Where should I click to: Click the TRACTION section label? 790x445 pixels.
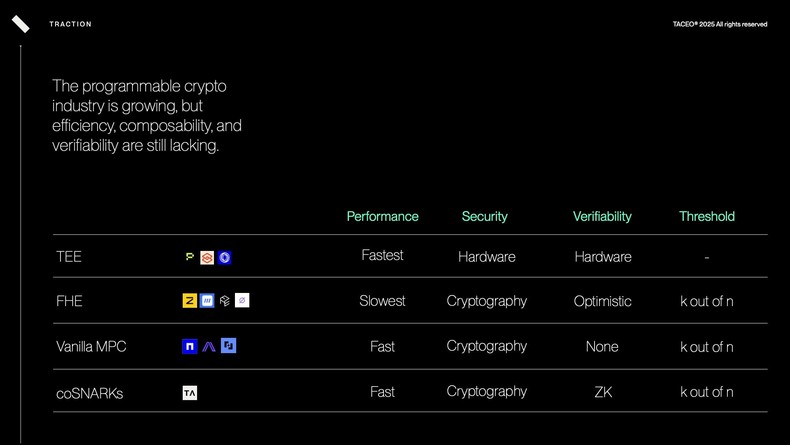tap(70, 24)
